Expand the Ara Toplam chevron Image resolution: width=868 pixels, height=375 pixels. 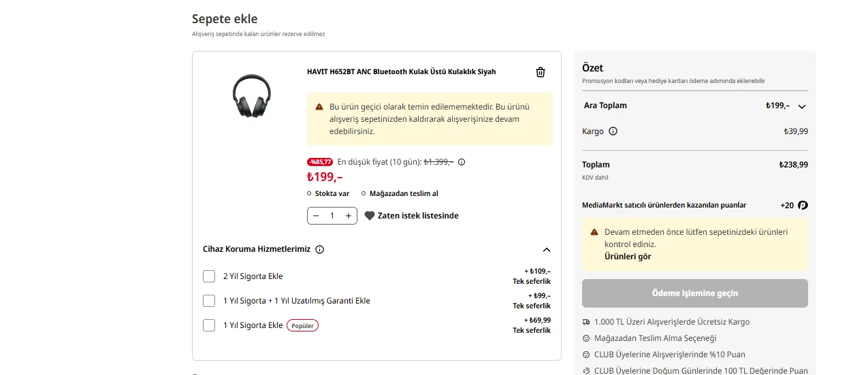[x=802, y=106]
